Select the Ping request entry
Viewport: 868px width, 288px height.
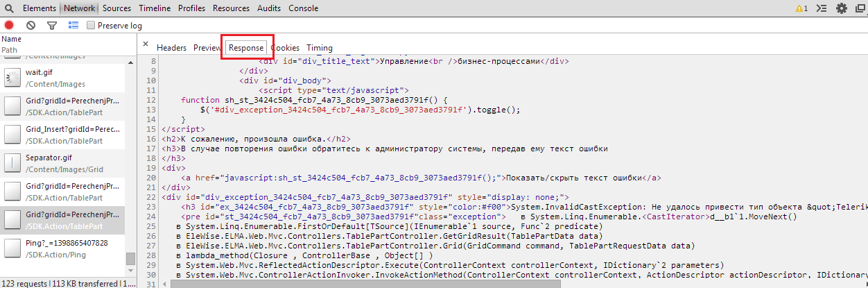point(62,248)
